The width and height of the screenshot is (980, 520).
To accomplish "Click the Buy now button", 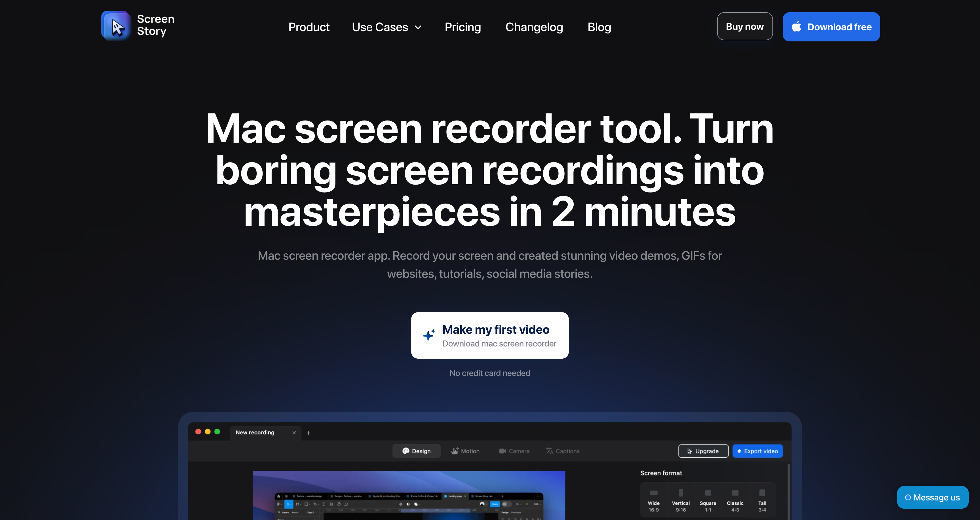I will [745, 26].
